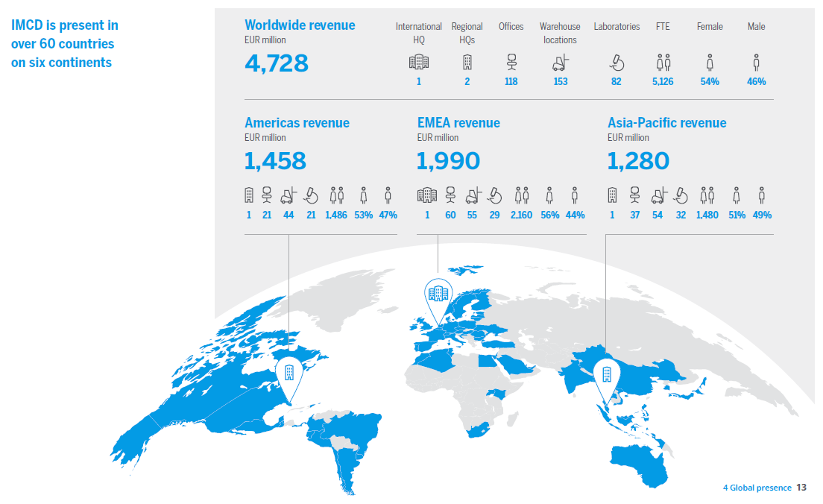
Task: Click the worldwide female share 54%
Action: click(x=710, y=81)
